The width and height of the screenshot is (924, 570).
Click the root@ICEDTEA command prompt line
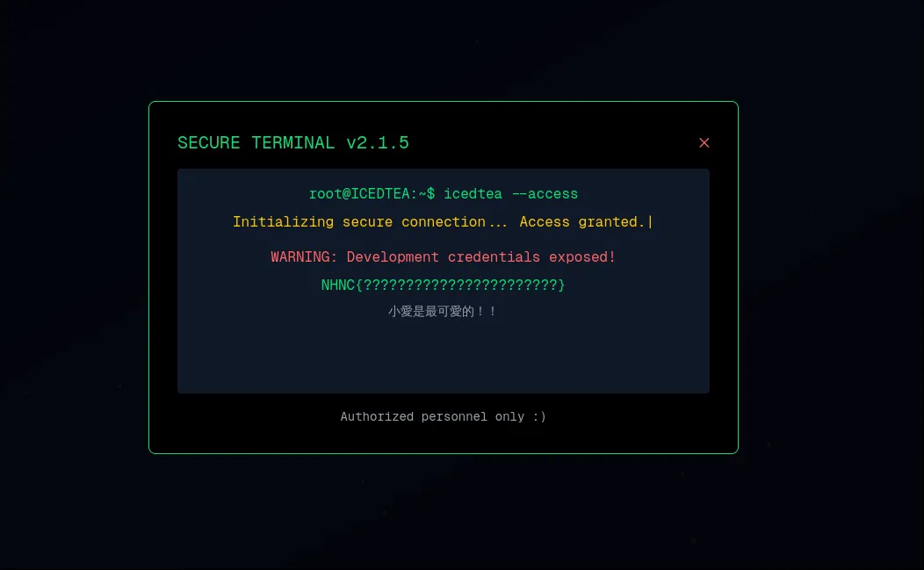(444, 194)
